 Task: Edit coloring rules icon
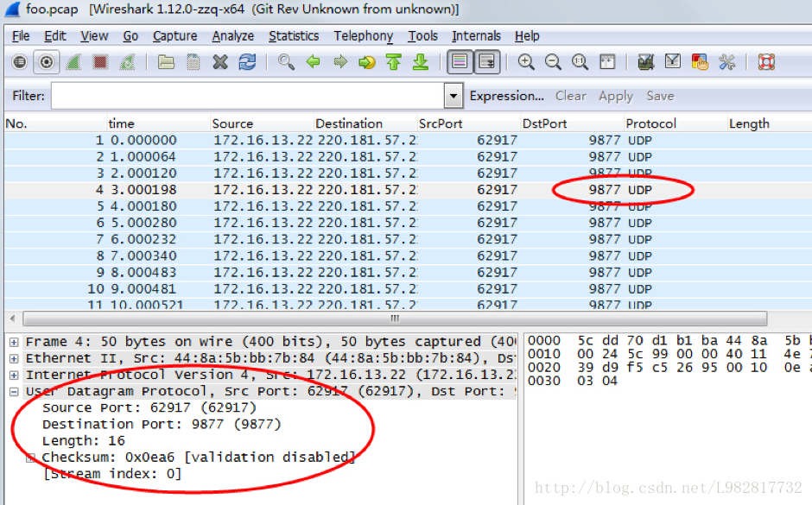pyautogui.click(x=700, y=63)
